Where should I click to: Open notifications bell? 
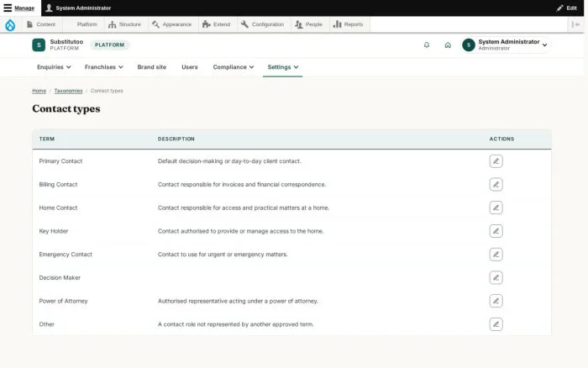click(x=427, y=45)
